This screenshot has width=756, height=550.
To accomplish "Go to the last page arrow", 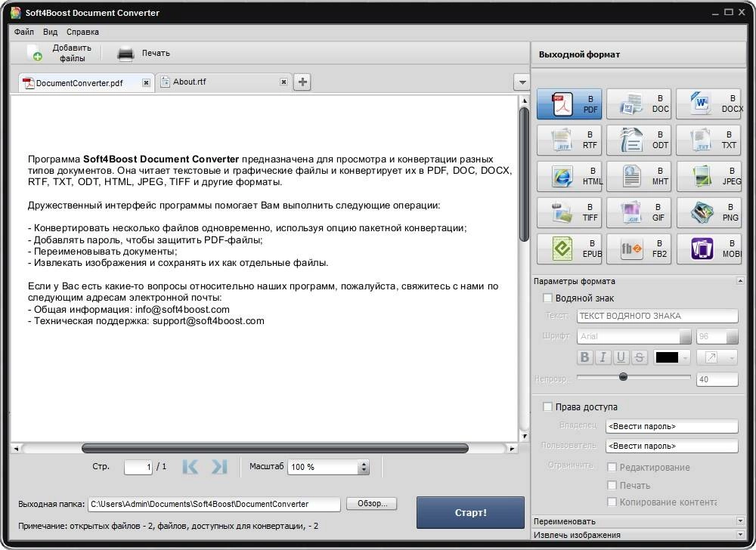I will pyautogui.click(x=219, y=467).
